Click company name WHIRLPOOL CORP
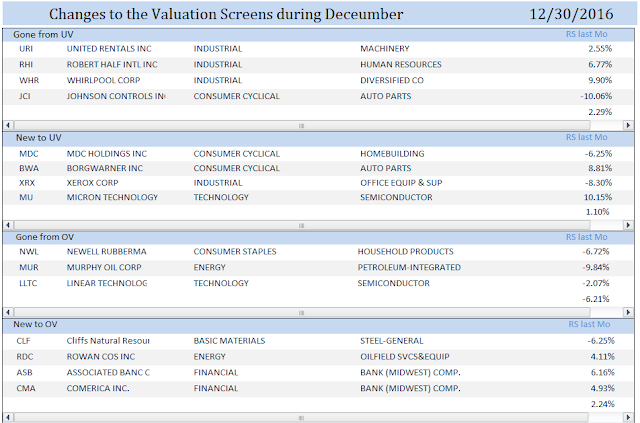640x423 pixels. pyautogui.click(x=103, y=80)
